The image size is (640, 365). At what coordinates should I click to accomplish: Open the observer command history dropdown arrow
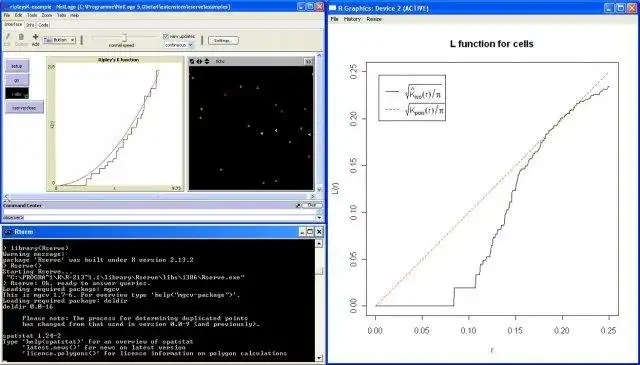tap(320, 218)
